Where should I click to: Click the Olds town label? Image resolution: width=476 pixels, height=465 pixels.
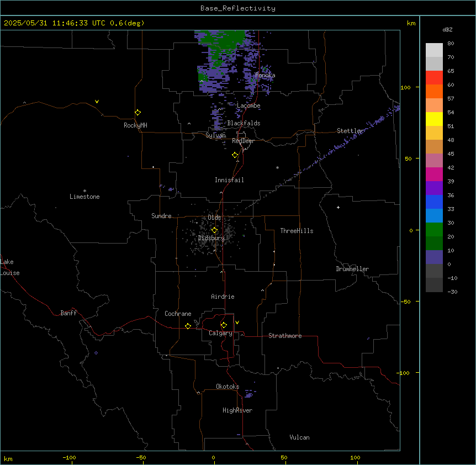(x=214, y=218)
